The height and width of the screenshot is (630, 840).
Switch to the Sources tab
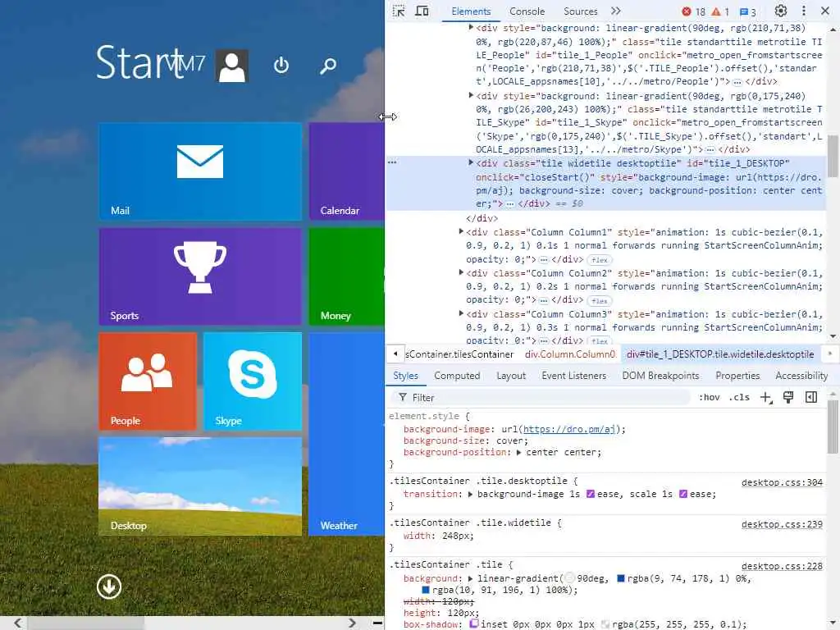pyautogui.click(x=580, y=11)
